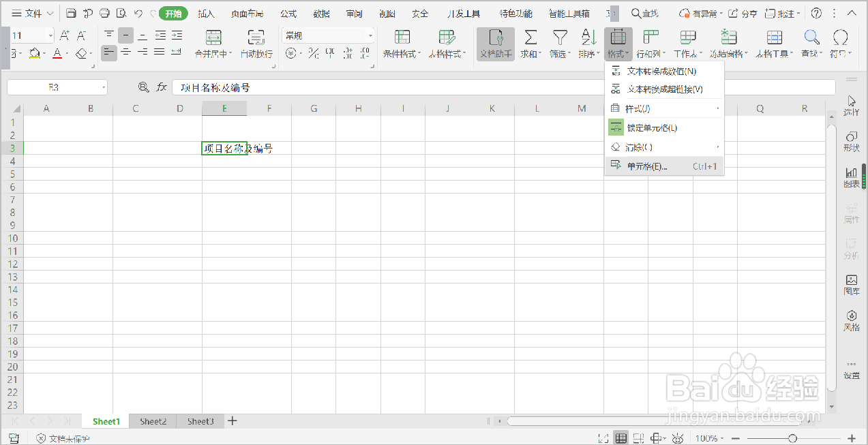
Task: Expand the 100% zoom level dropdown
Action: (721, 438)
